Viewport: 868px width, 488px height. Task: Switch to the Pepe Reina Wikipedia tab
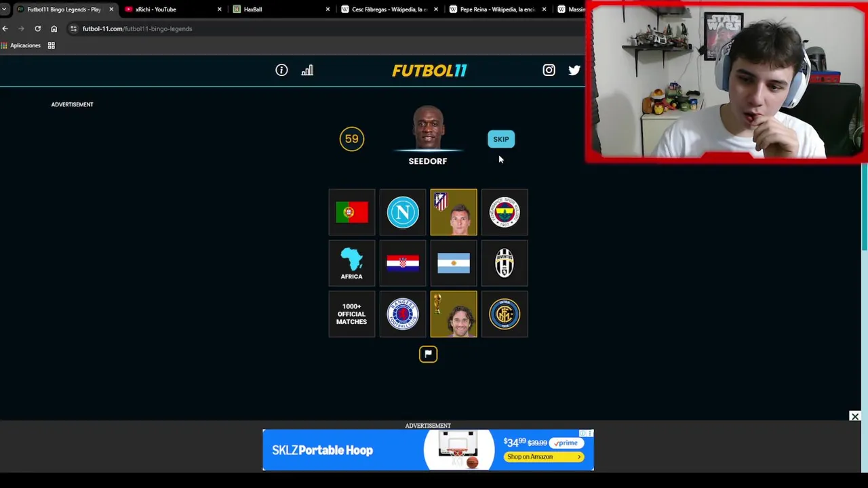[x=497, y=9]
